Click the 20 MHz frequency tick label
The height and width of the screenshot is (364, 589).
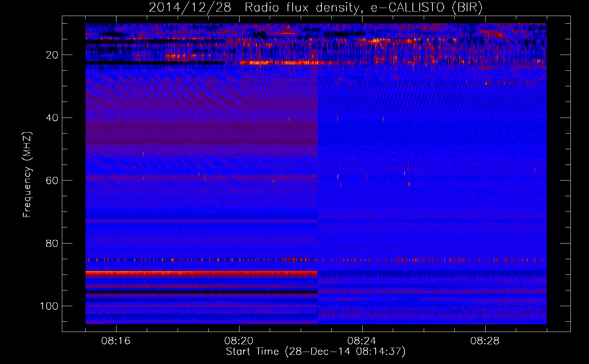(52, 55)
